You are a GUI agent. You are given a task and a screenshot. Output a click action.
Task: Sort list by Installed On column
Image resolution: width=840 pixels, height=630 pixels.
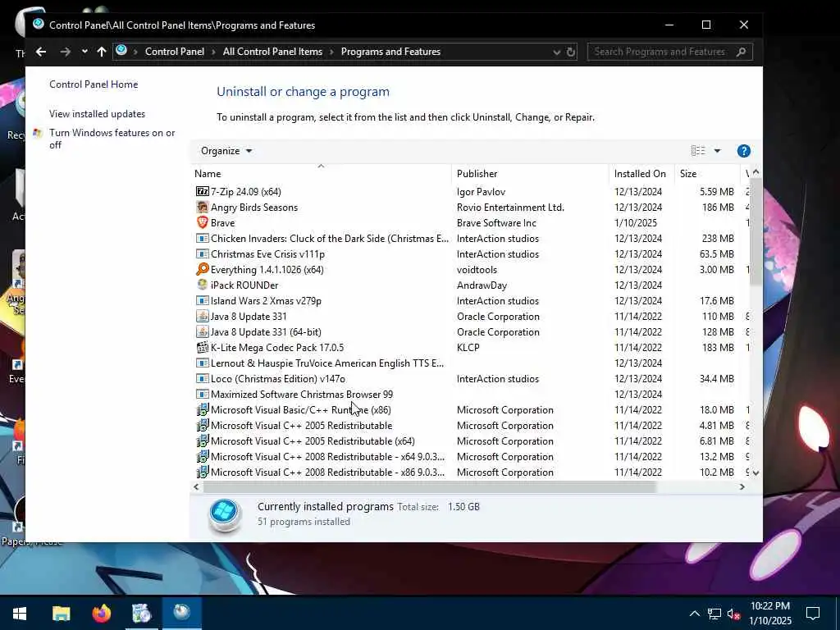click(641, 174)
